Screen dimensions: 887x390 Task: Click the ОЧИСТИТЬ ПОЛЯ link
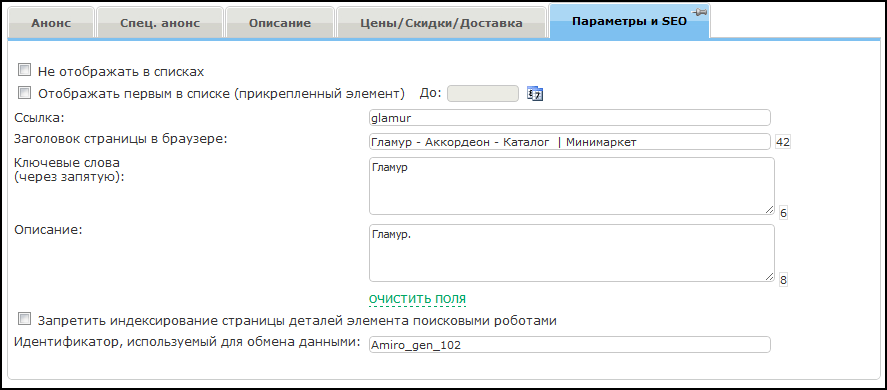coord(417,299)
